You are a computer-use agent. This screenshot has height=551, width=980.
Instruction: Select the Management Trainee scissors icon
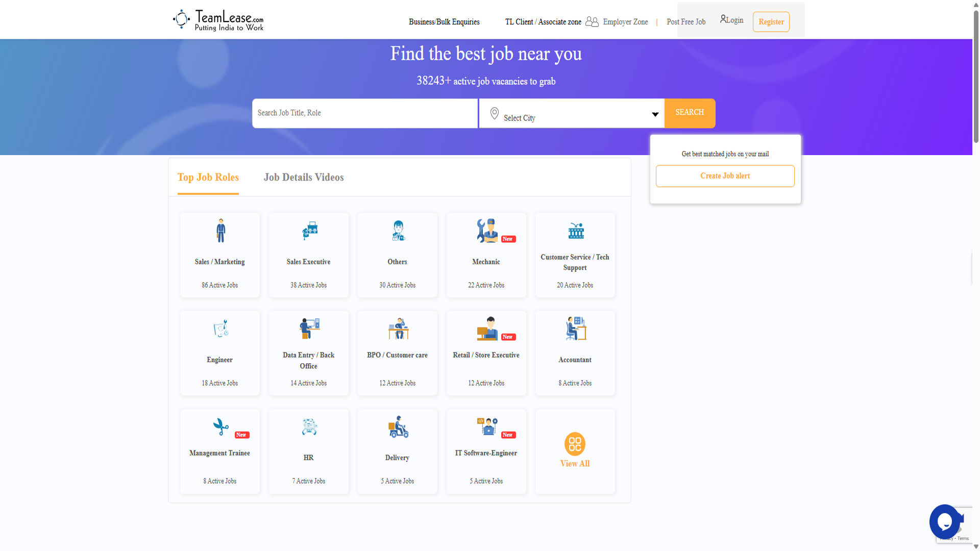(x=220, y=427)
